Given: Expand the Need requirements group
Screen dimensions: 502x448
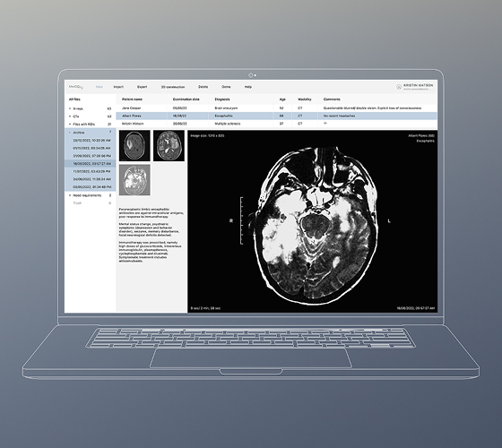Looking at the screenshot, I should [x=70, y=195].
